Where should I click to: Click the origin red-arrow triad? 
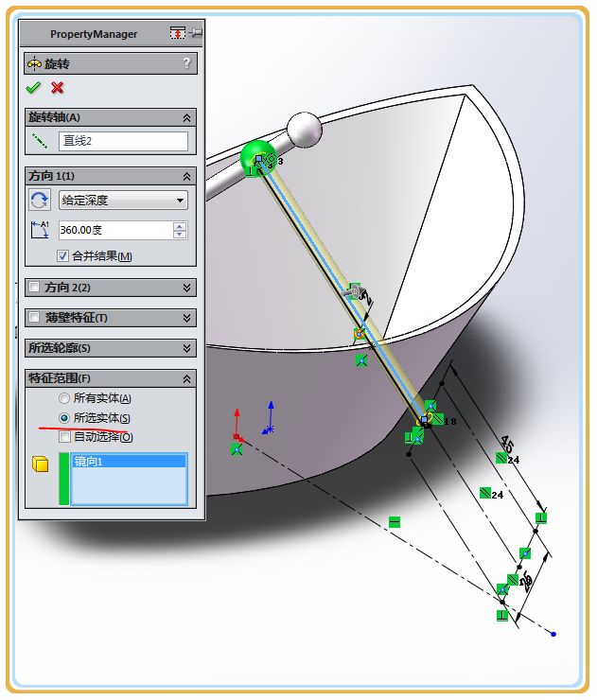point(237,425)
